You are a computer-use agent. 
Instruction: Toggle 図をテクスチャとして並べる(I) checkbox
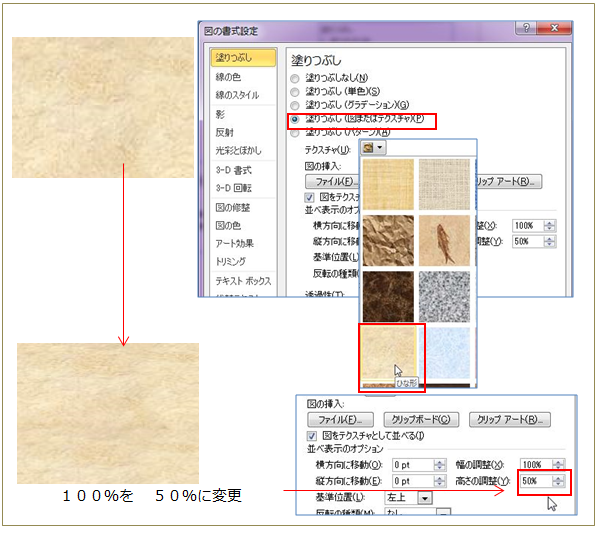[312, 436]
